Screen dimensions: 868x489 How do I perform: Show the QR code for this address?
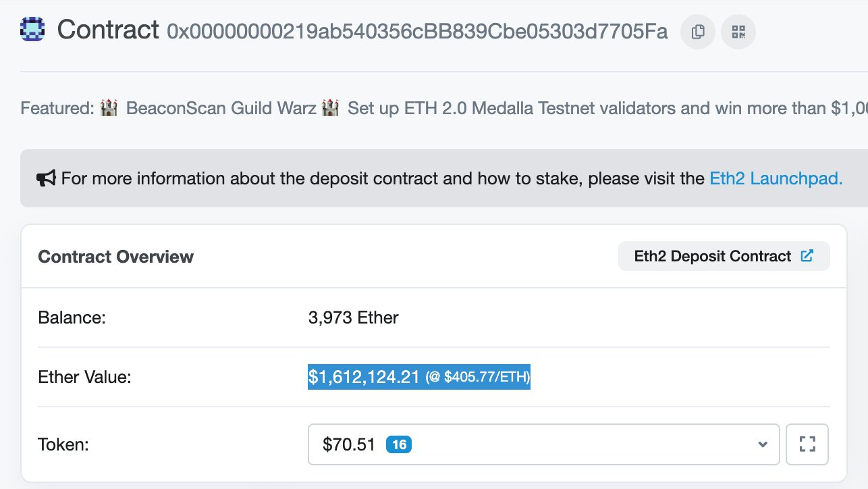pos(738,32)
